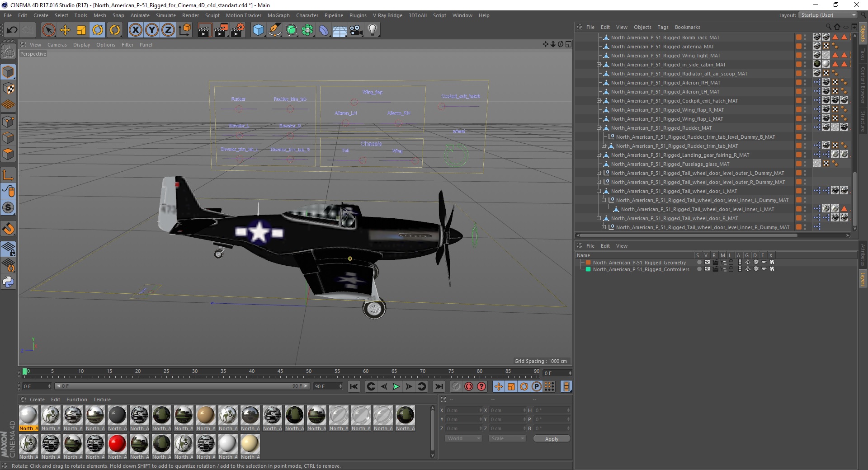868x470 pixels.
Task: Toggle Y axis lock
Action: pyautogui.click(x=152, y=30)
